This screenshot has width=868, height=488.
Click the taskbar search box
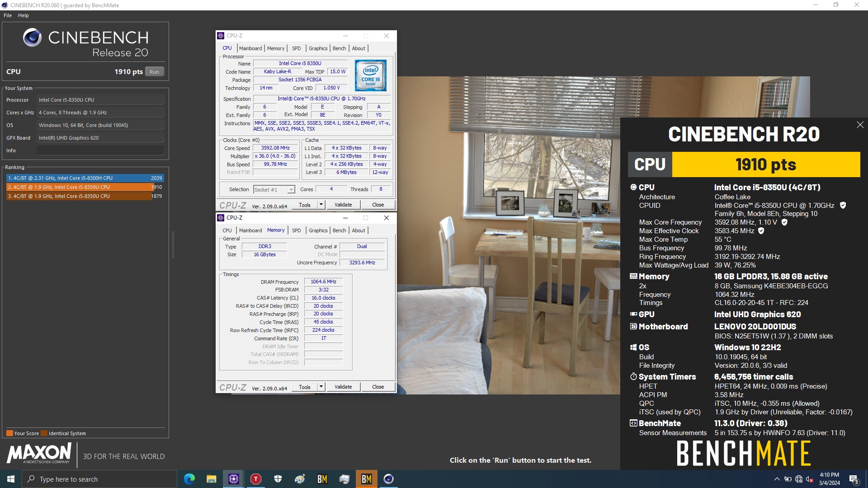tap(99, 479)
